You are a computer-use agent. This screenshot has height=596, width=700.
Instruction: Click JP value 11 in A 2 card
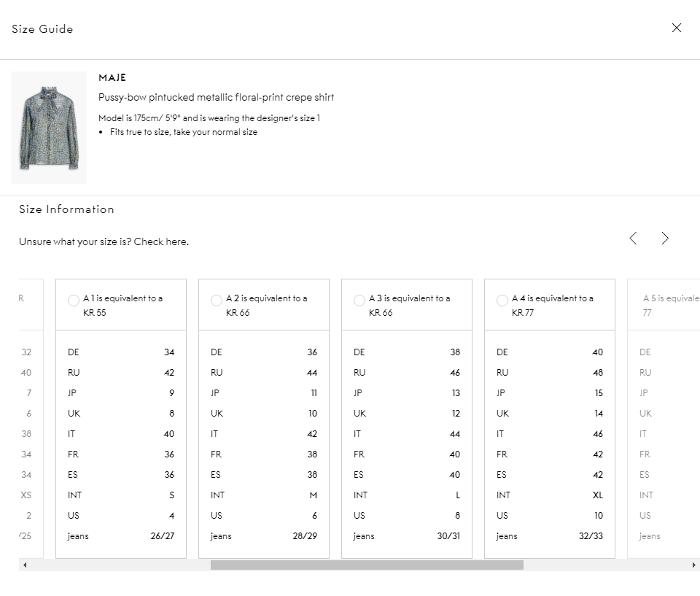314,392
